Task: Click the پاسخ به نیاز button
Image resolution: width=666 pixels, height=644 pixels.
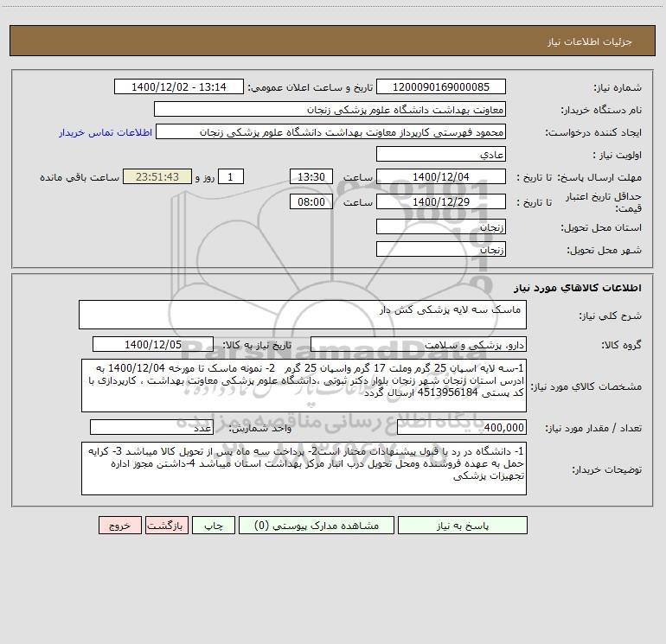Action: click(x=463, y=526)
